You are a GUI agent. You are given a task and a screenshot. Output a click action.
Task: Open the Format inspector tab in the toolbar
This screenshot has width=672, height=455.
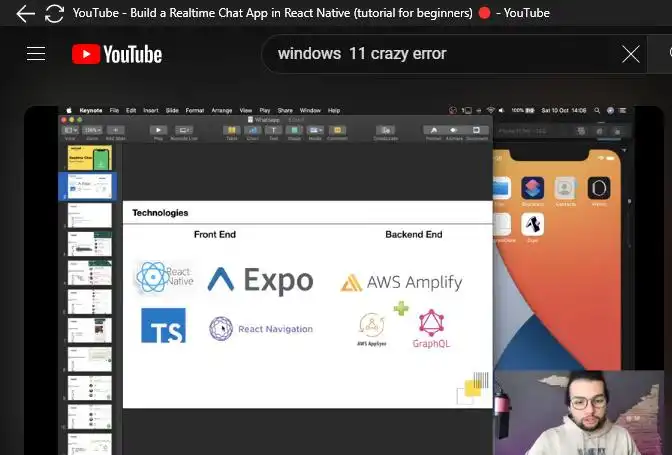(434, 130)
